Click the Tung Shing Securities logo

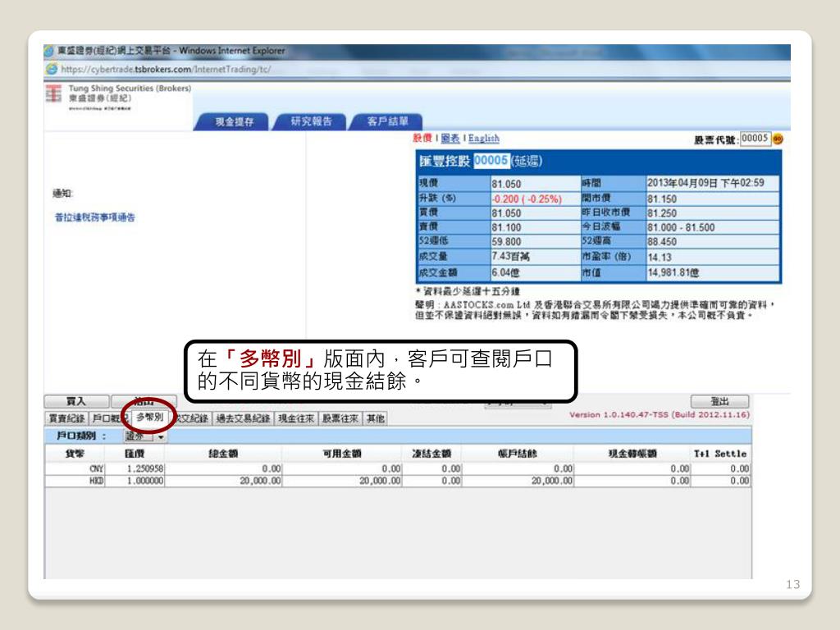pyautogui.click(x=53, y=94)
